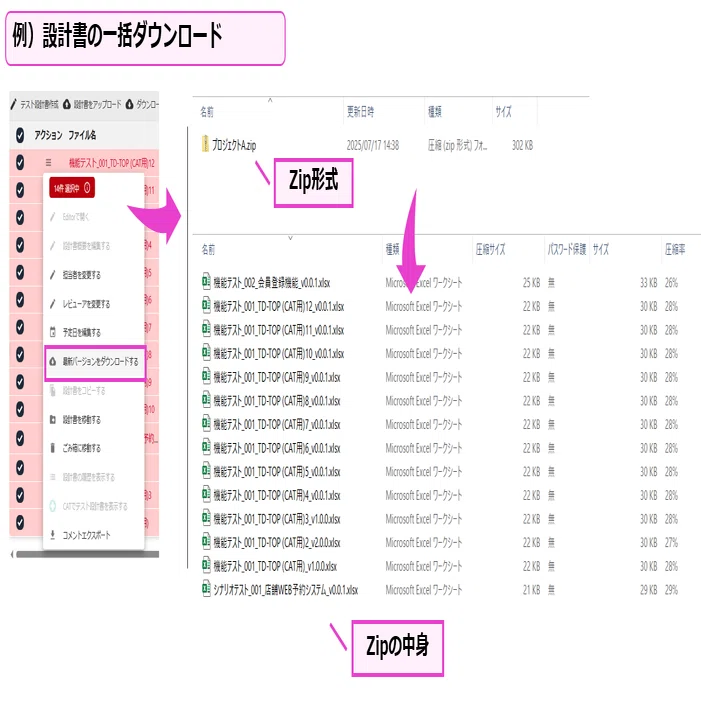Click the download icon in the top toolbar
Viewport: 701px width, 701px height.
tap(129, 104)
